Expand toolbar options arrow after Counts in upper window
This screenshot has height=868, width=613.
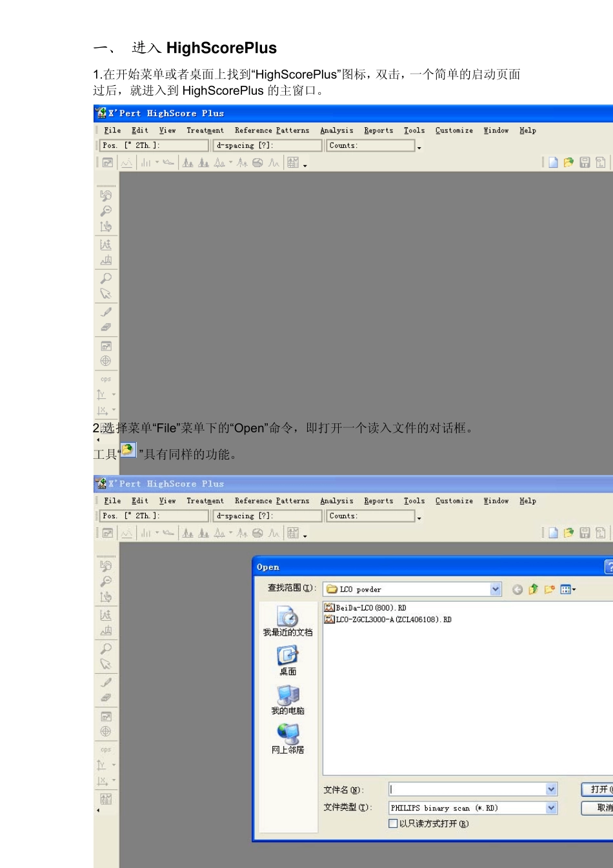click(x=419, y=148)
